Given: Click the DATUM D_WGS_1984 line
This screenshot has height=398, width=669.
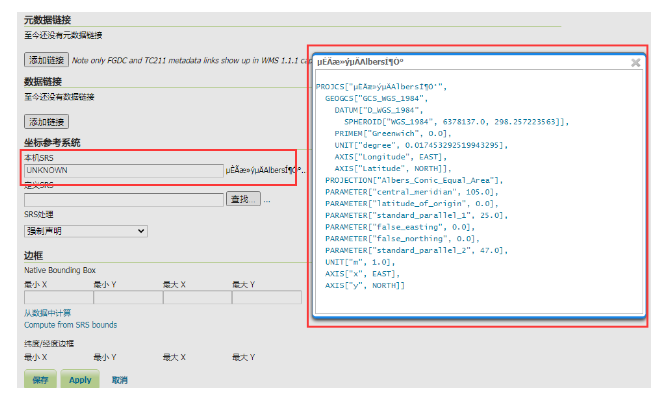Looking at the screenshot, I should tap(378, 110).
